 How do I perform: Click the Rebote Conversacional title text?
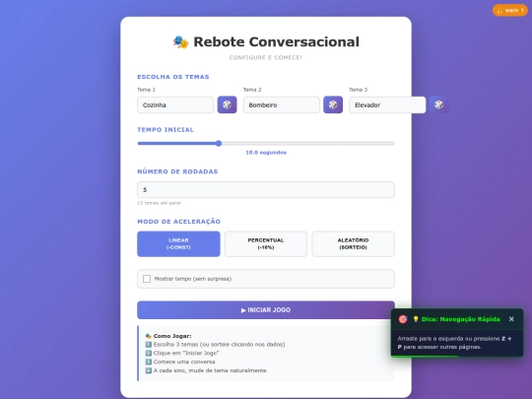point(276,42)
